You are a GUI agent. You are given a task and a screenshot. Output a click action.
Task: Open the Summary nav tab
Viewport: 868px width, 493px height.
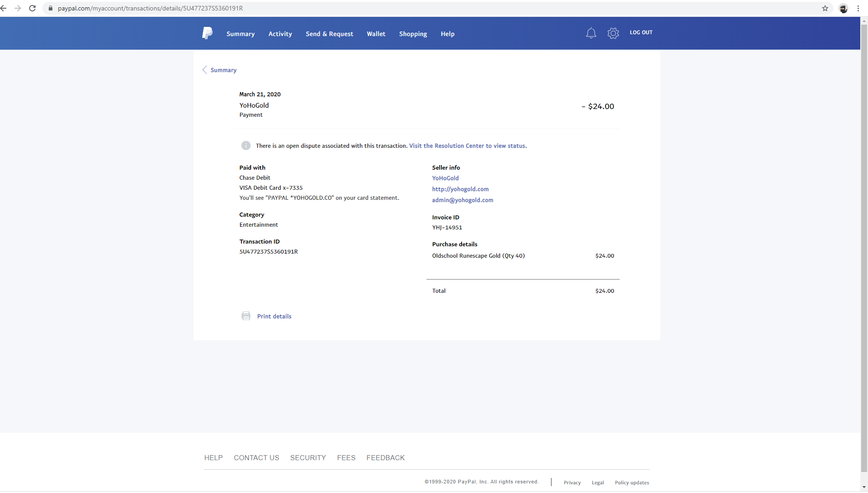241,34
